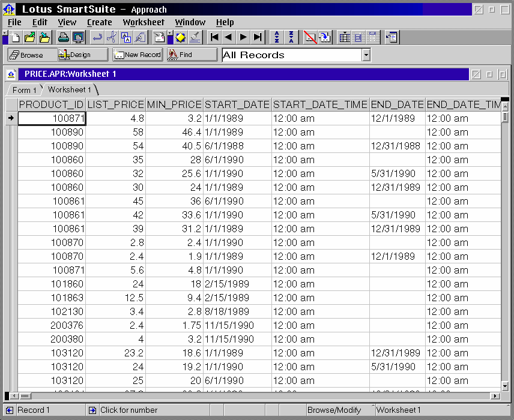Jump to the last record
Viewport: 514px width, 420px height.
pyautogui.click(x=258, y=37)
